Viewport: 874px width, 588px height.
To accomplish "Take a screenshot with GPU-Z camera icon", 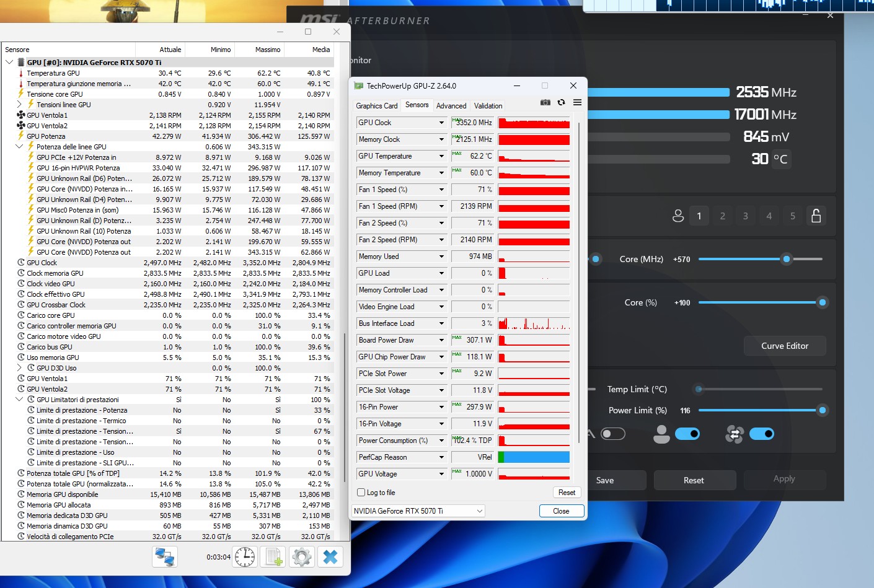I will (545, 102).
